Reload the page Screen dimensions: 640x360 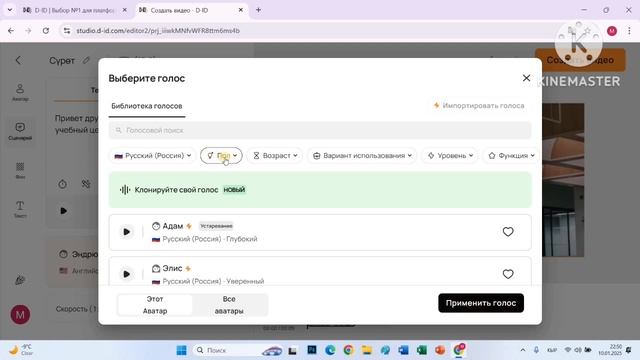click(x=46, y=31)
